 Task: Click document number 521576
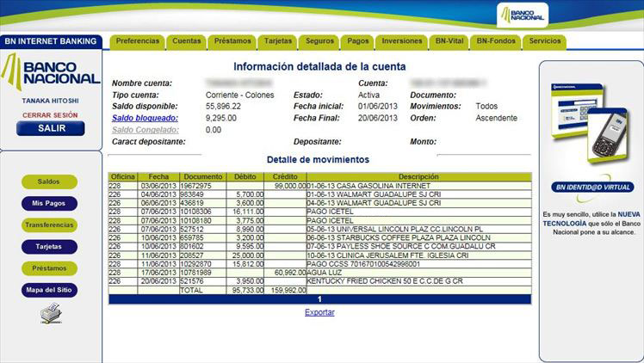pos(192,281)
